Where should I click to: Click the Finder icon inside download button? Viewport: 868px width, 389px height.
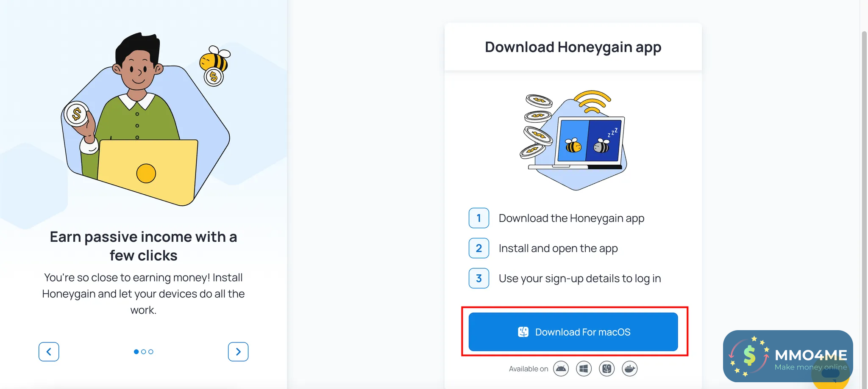523,332
